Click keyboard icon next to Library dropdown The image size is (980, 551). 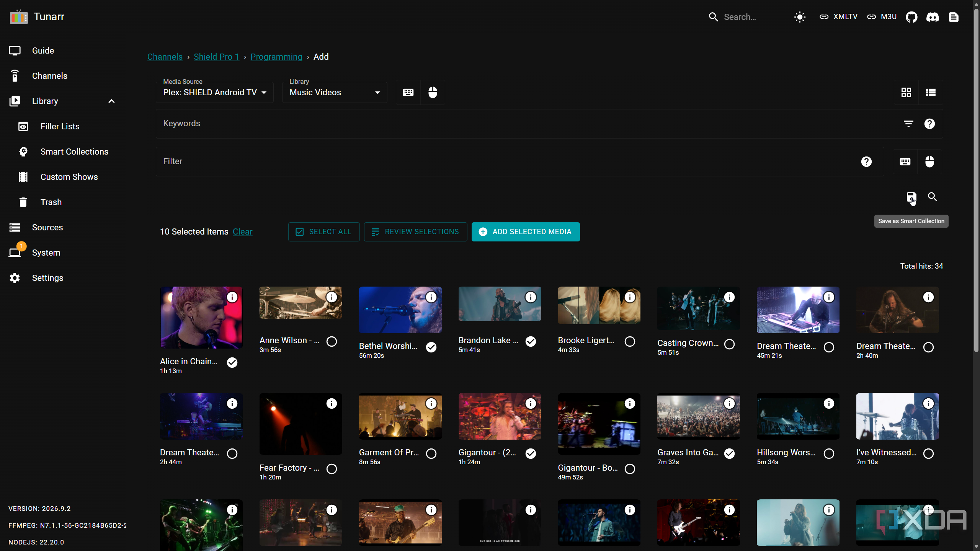(x=408, y=92)
